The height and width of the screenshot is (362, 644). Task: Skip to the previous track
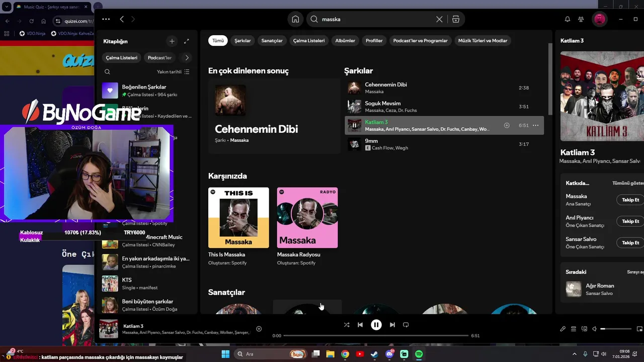[x=360, y=325]
